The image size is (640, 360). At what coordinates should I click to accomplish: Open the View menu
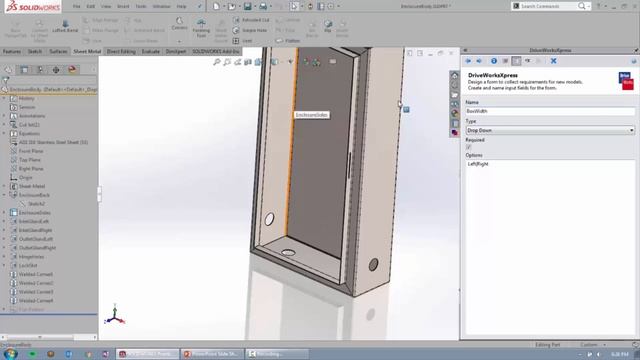pyautogui.click(x=106, y=7)
